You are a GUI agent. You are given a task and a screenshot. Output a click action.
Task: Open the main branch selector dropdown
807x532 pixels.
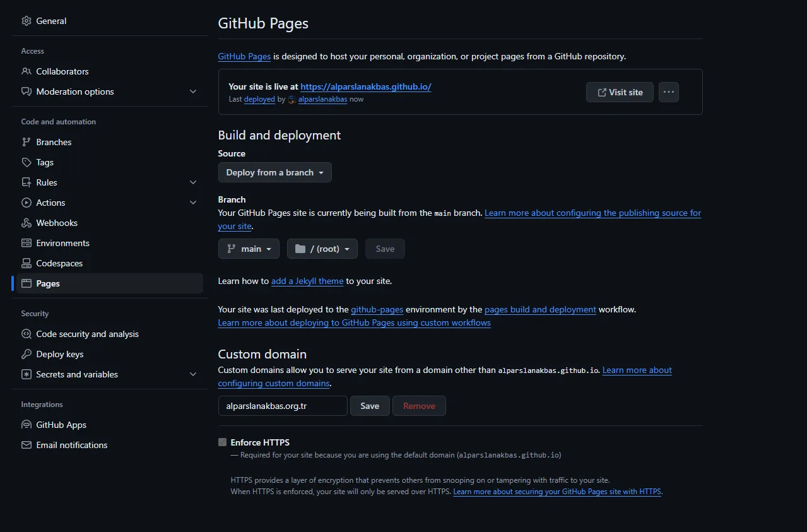pyautogui.click(x=249, y=249)
